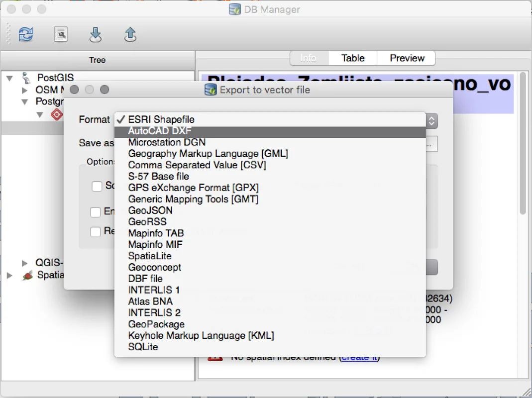Open the Preview tab

click(407, 58)
